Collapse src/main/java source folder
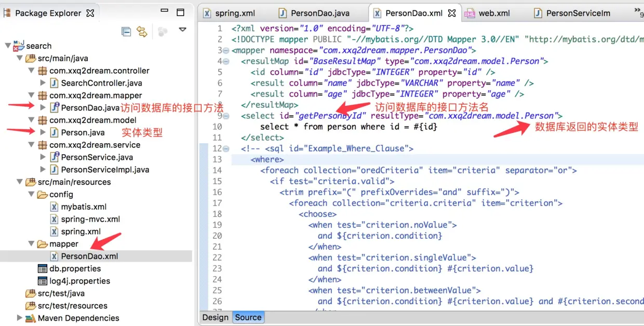The width and height of the screenshot is (644, 326). click(20, 58)
